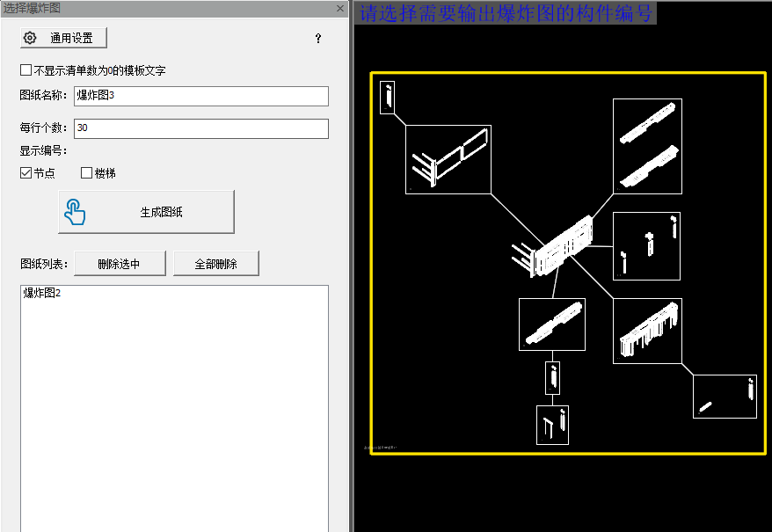Select the exploded box with three small pins
The width and height of the screenshot is (772, 532).
646,246
